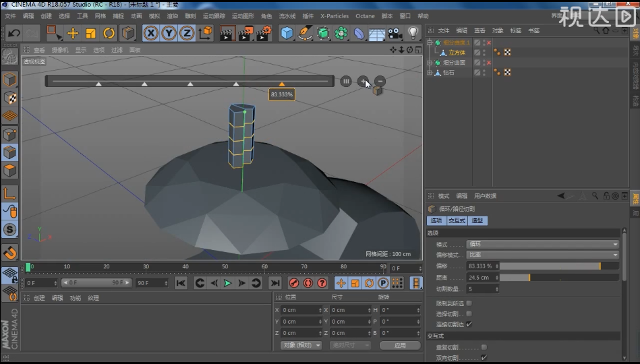Image resolution: width=640 pixels, height=364 pixels.
Task: Expand the second 细分曲面 object
Action: [430, 63]
